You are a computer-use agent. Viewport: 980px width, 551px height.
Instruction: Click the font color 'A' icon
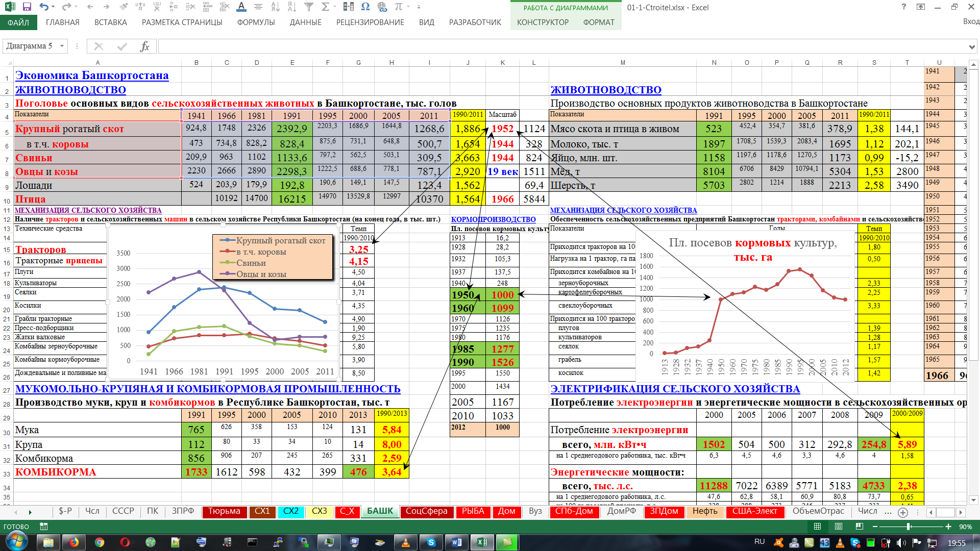[x=241, y=7]
